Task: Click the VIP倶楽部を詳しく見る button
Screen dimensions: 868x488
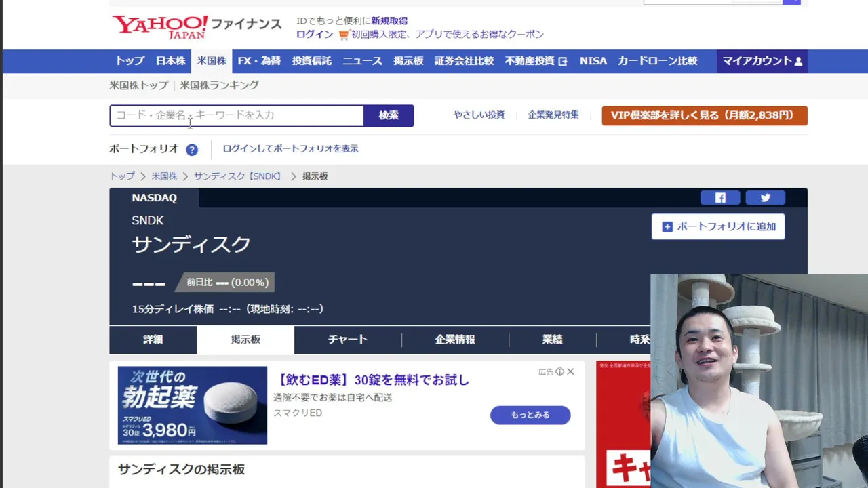Action: (705, 115)
